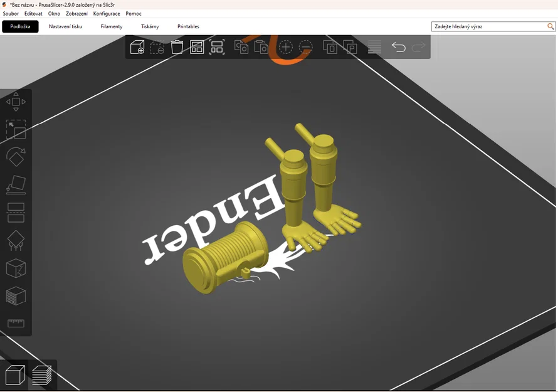Switch to the Tiskárny tab
Screen dimensions: 558x392
click(150, 26)
